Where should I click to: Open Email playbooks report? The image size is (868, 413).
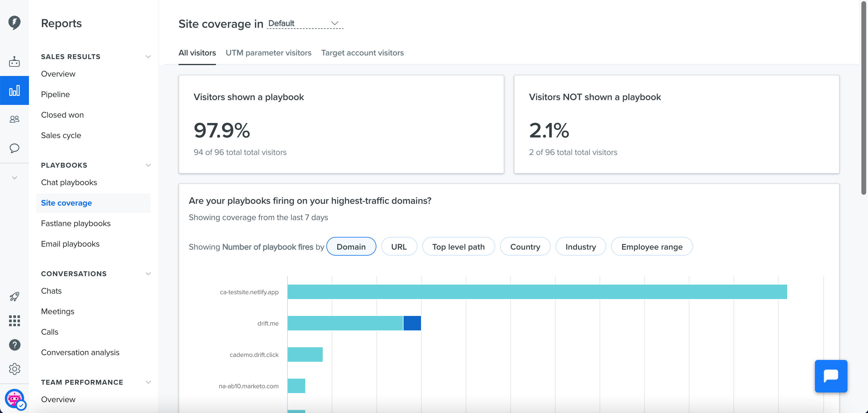[70, 244]
